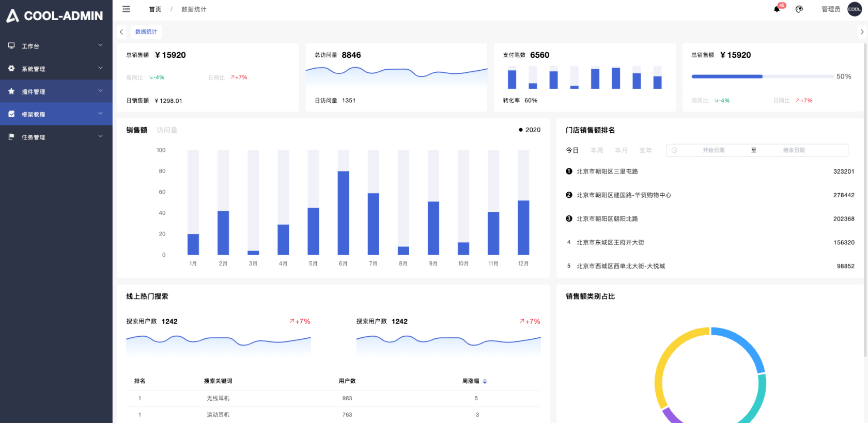This screenshot has width=868, height=423.
Task: Click the 支付笔数 6560 value
Action: pos(539,55)
